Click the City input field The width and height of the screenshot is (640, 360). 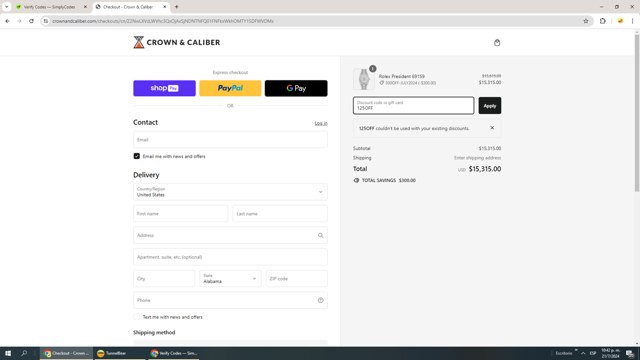click(x=164, y=279)
